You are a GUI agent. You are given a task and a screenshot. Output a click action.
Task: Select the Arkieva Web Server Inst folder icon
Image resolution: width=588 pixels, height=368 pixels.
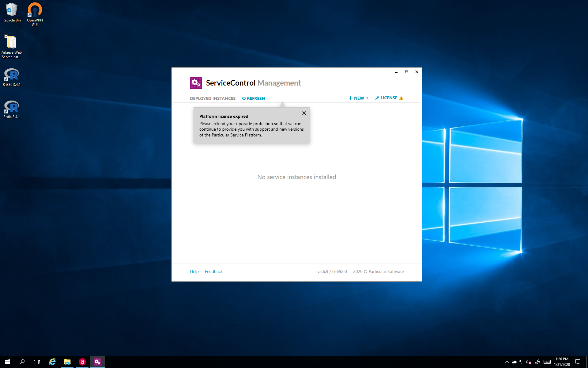(12, 47)
